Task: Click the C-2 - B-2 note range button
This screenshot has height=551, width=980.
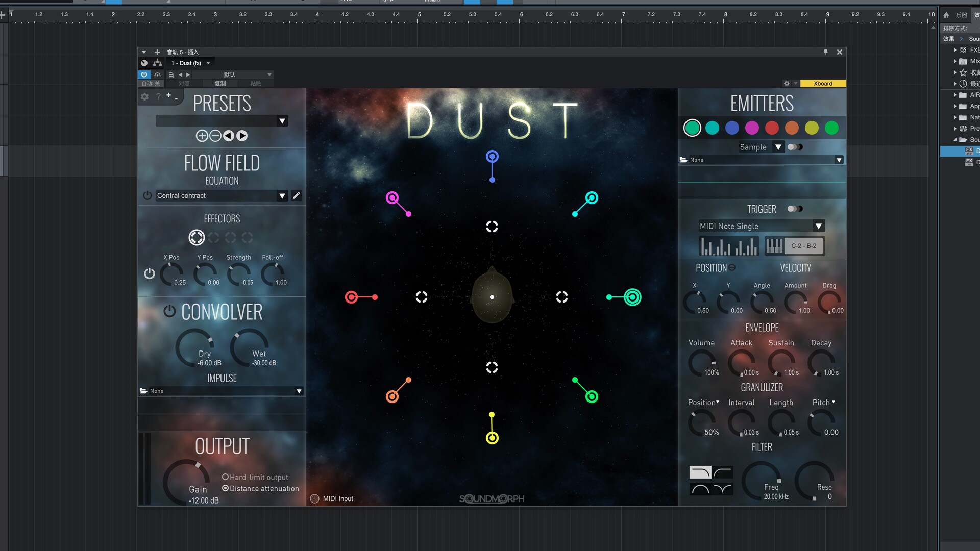Action: 803,245
